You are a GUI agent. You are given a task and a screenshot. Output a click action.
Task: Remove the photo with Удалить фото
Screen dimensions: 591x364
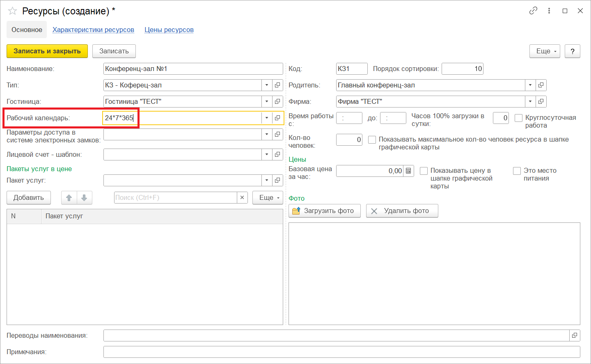pyautogui.click(x=402, y=211)
